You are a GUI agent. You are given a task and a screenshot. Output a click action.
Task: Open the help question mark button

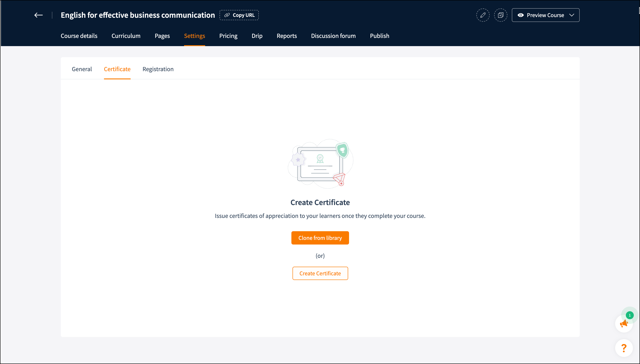point(624,348)
